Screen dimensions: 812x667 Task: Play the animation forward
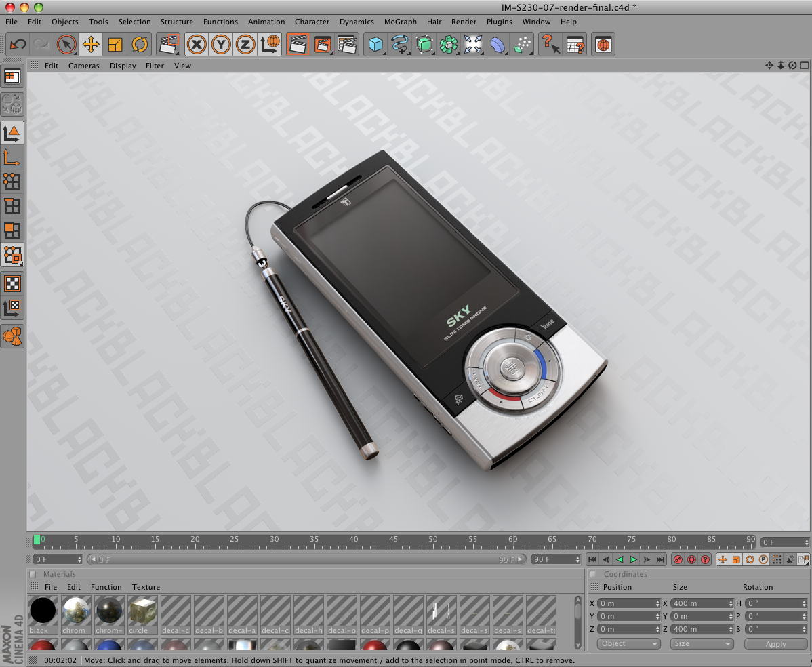point(633,559)
